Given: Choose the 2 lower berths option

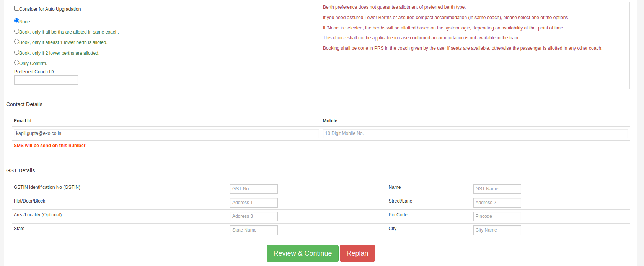Looking at the screenshot, I should (x=16, y=52).
